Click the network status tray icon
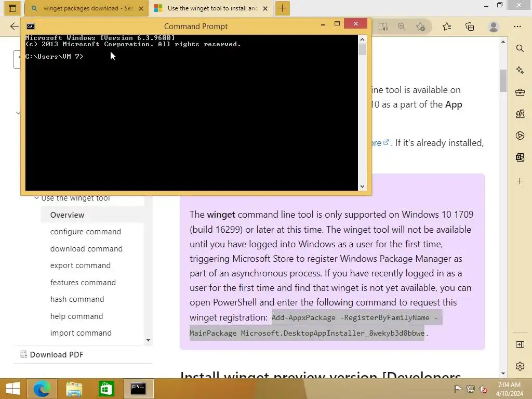532x399 pixels. coord(471,389)
